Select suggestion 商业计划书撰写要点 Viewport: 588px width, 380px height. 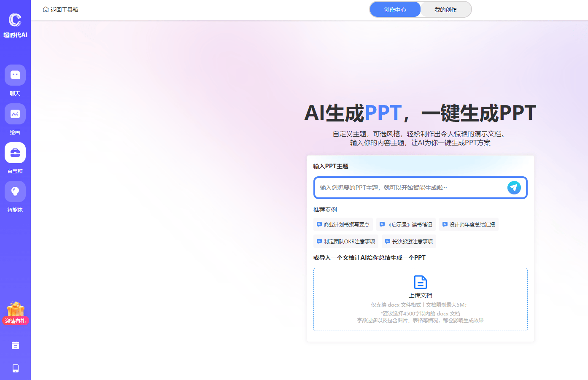(344, 224)
